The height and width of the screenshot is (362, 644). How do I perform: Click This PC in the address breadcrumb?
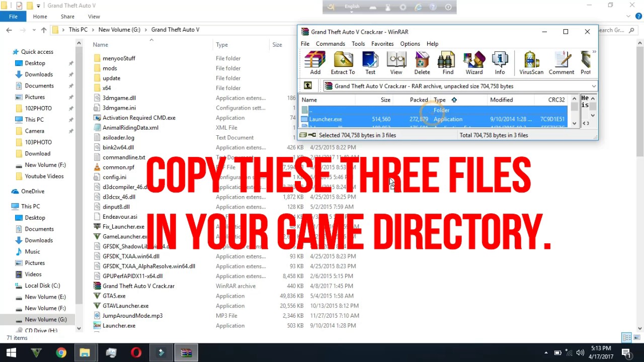tap(78, 30)
